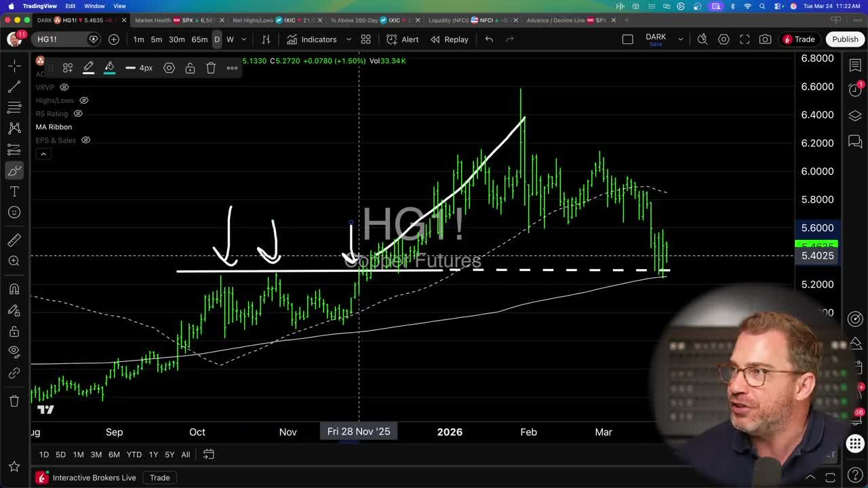Toggle Highs/Lows indicator visibility
868x488 pixels.
(83, 100)
